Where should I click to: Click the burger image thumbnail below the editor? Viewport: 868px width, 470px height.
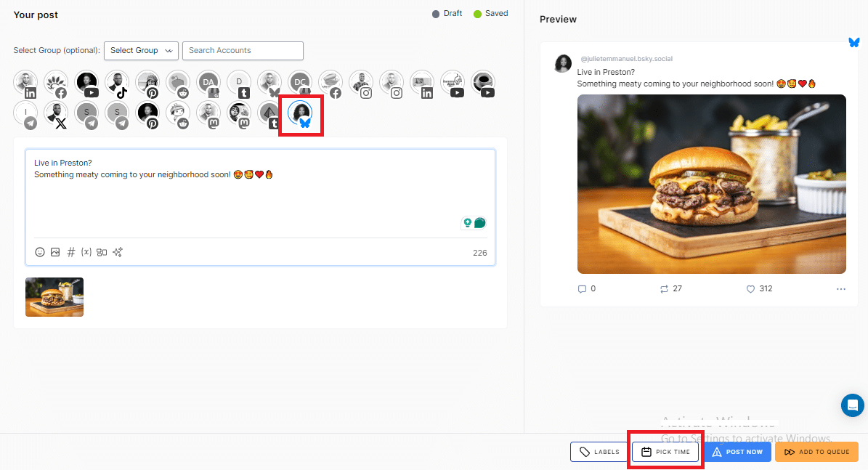(x=54, y=296)
